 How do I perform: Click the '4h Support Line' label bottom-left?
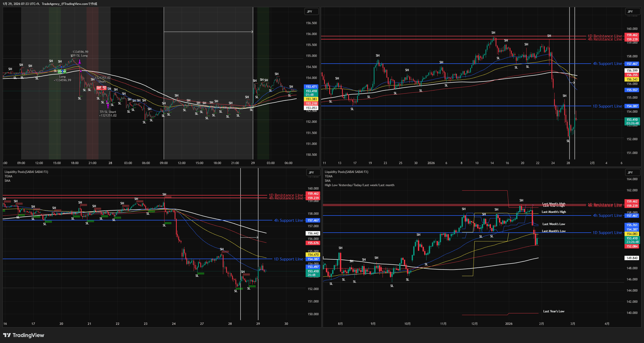tap(288, 220)
